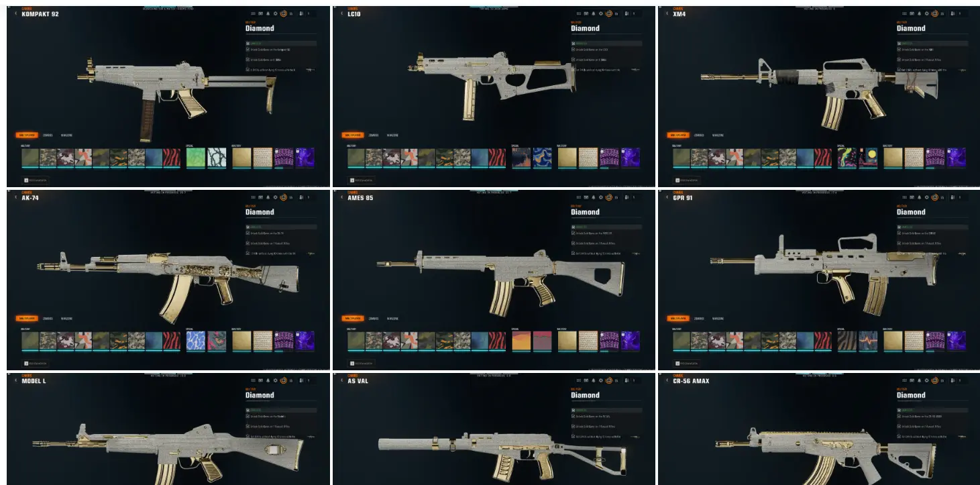Click the back arrow beside MODEL L

pos(16,380)
